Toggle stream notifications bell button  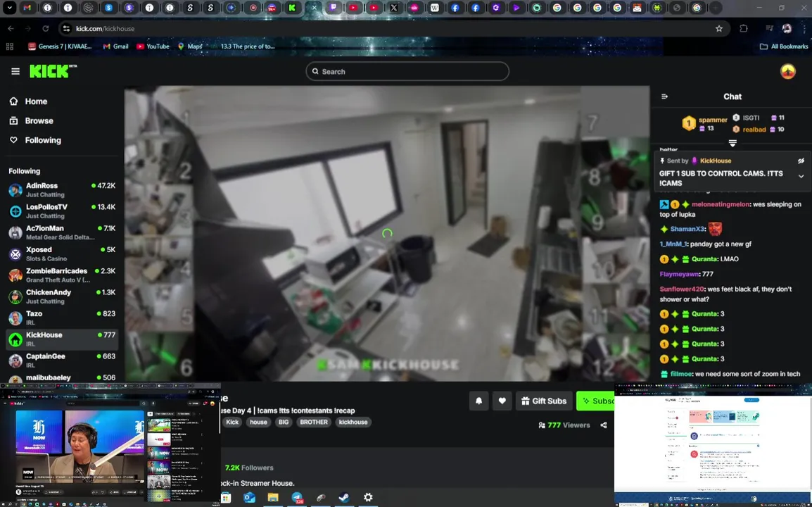[x=479, y=401]
